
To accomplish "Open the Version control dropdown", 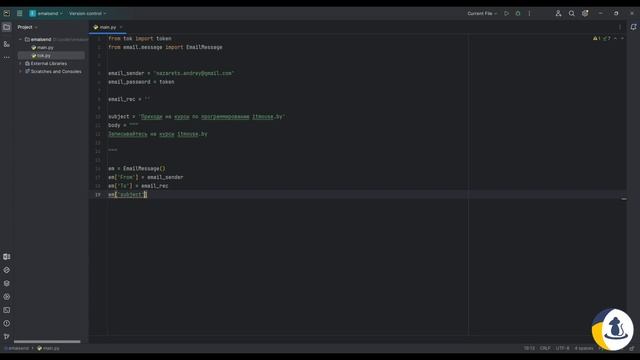I will tap(87, 13).
